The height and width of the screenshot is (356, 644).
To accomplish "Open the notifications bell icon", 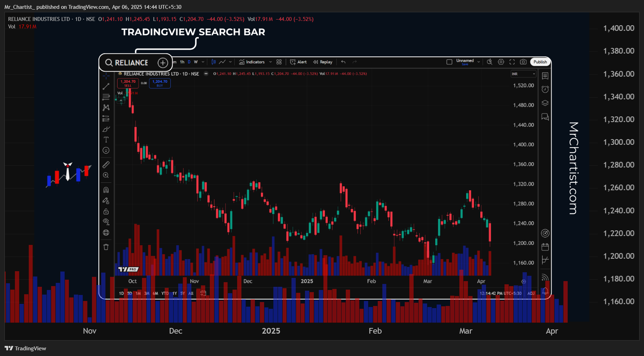I will click(x=545, y=291).
